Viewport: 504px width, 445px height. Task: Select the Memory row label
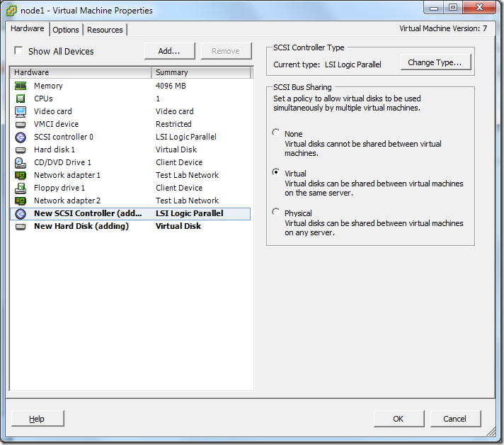[x=48, y=86]
